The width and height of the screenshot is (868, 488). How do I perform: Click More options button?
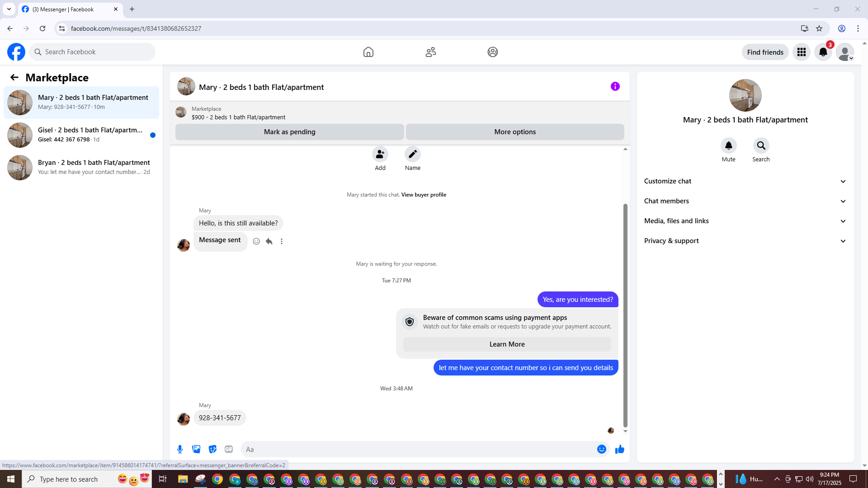(x=515, y=132)
